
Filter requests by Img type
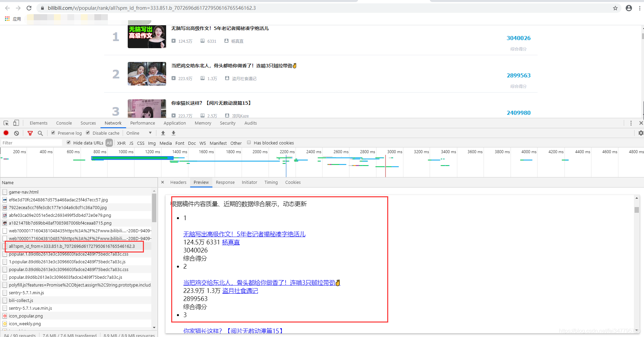152,143
